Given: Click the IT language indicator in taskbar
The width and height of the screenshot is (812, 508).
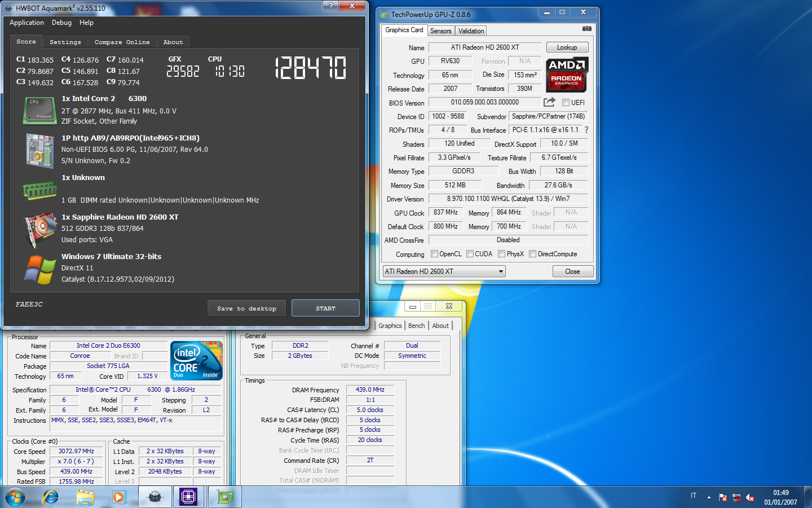Looking at the screenshot, I should [694, 496].
